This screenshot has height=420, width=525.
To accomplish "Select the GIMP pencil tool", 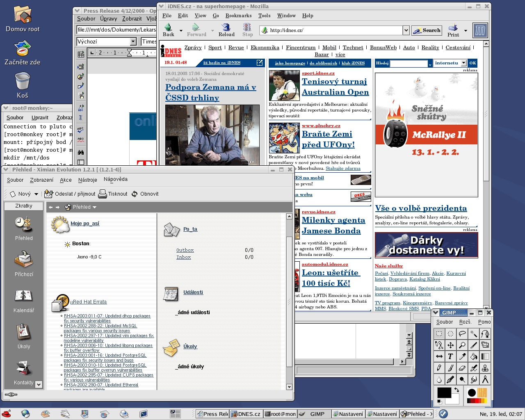I will [x=439, y=368].
